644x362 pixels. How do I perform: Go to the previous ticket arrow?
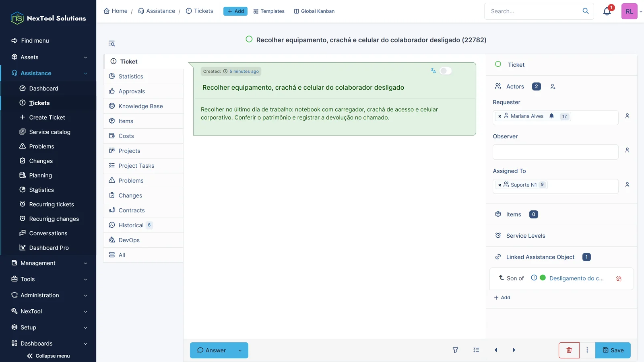(496, 350)
